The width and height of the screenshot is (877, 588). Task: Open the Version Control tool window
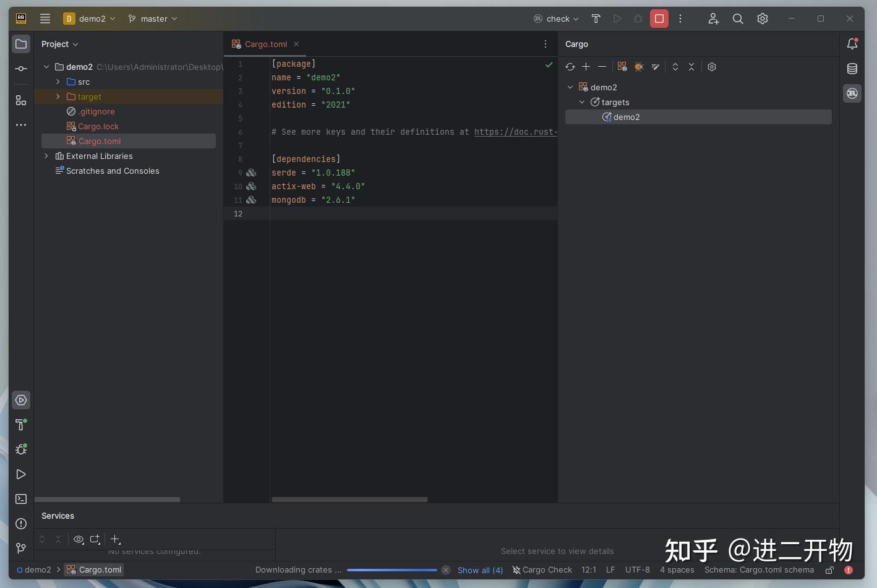click(x=20, y=548)
